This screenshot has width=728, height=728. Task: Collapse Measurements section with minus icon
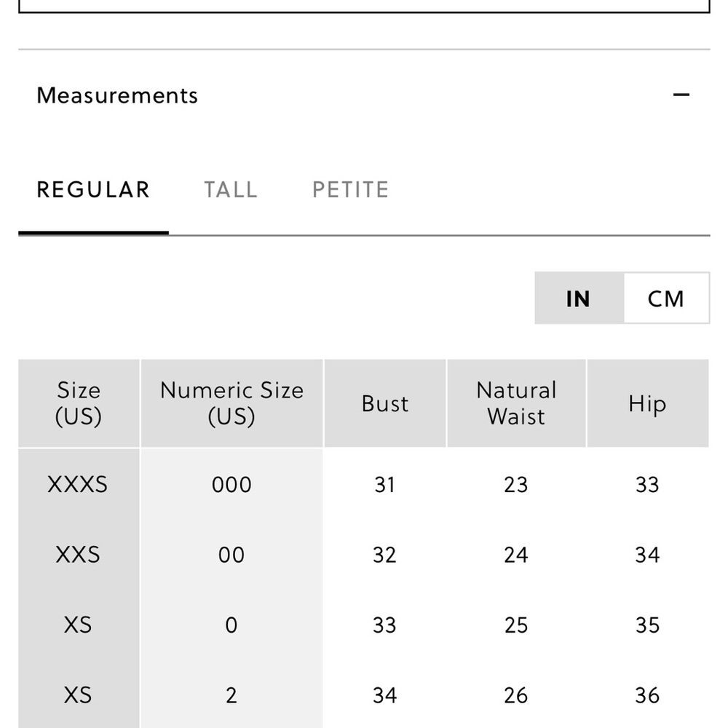click(681, 95)
